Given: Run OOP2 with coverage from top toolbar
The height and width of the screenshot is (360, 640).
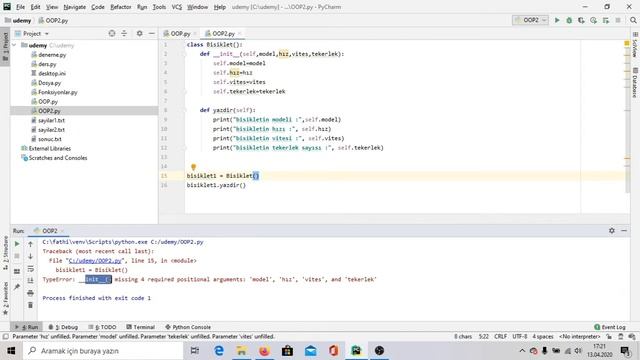Looking at the screenshot, I should click(581, 20).
